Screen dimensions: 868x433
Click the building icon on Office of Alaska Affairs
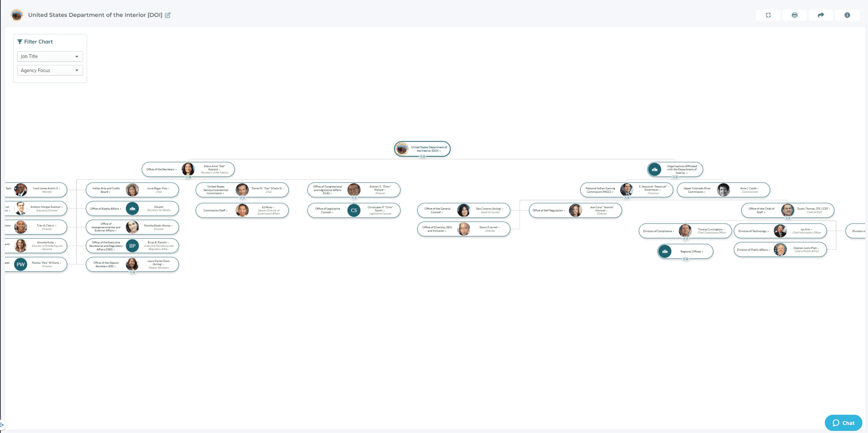click(x=132, y=209)
